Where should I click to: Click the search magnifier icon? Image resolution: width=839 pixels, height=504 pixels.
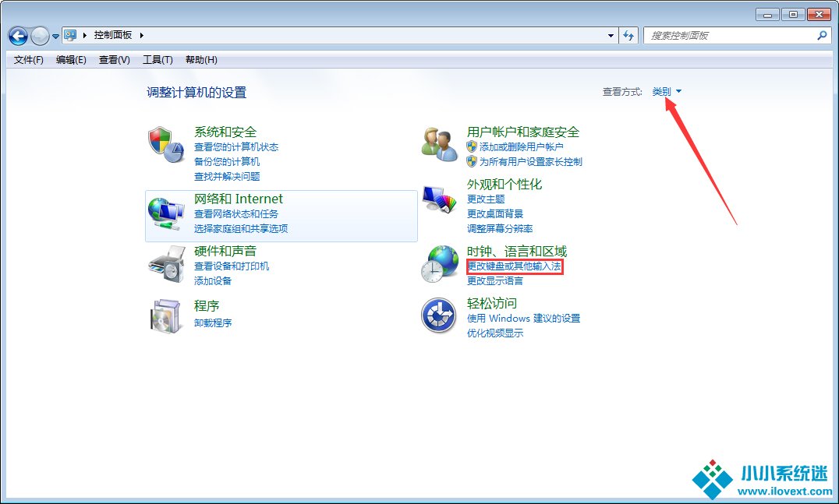pos(822,35)
